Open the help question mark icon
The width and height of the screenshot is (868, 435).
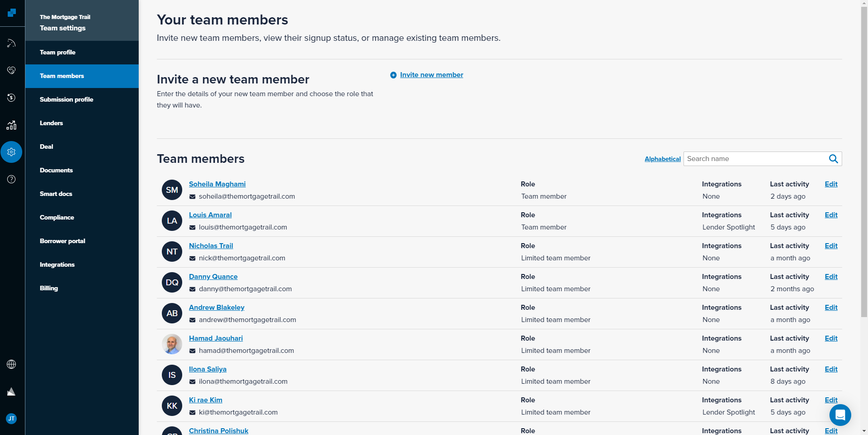(11, 179)
